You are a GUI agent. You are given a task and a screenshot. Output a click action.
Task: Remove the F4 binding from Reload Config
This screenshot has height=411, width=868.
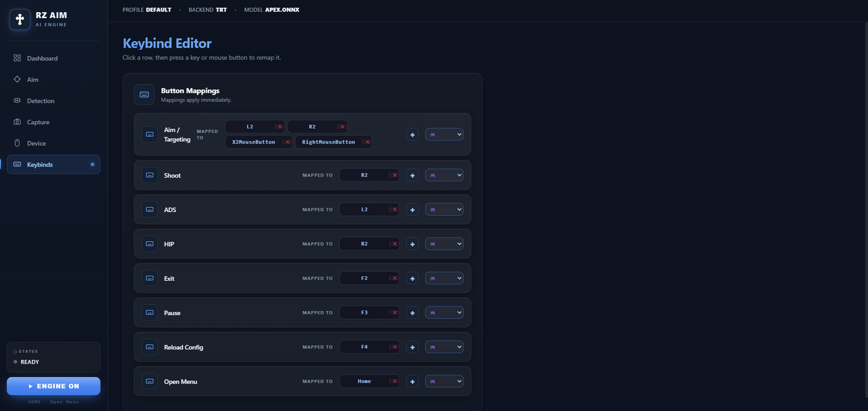394,347
